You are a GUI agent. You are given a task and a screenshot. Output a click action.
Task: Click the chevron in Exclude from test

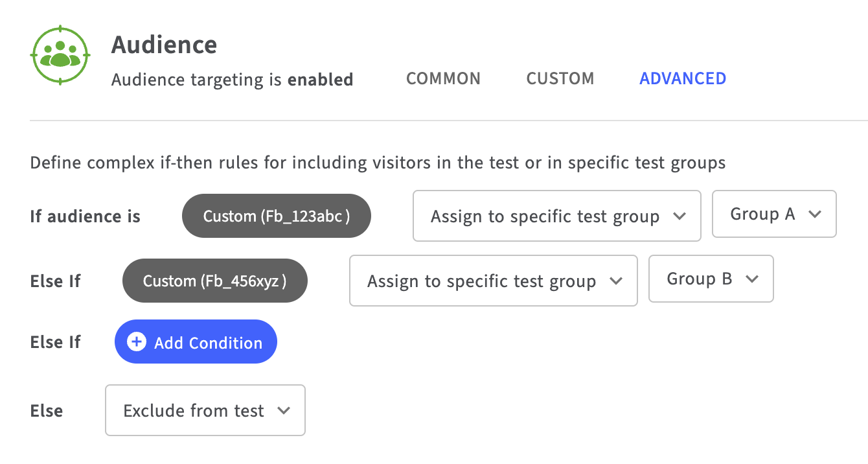[283, 411]
